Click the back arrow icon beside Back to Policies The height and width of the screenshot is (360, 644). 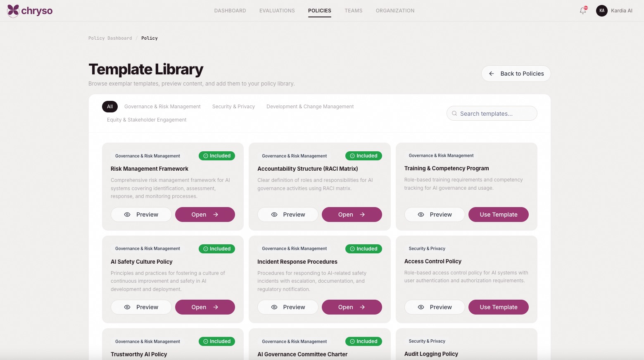492,74
